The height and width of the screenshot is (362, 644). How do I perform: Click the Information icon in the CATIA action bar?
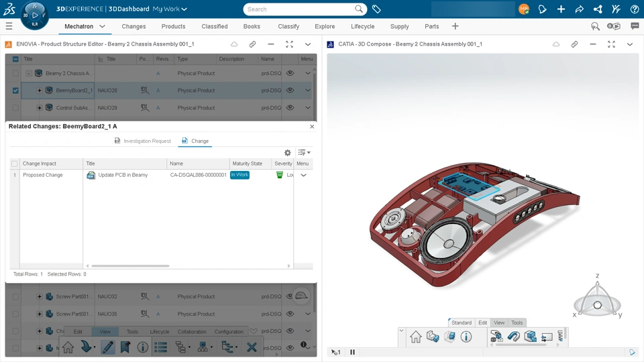[x=466, y=337]
